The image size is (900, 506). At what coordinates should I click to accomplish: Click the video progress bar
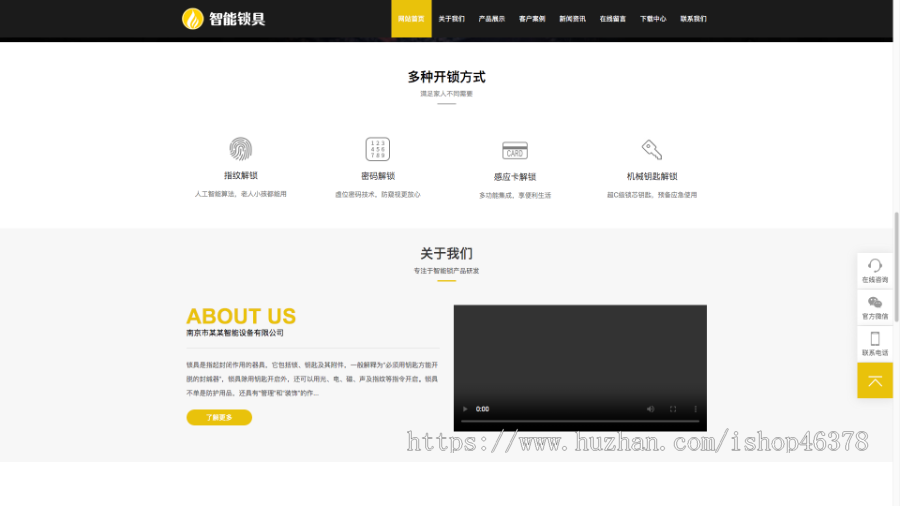pos(580,422)
